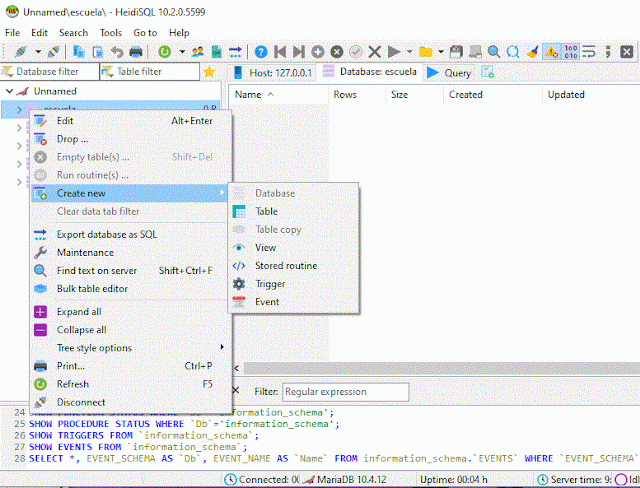This screenshot has width=640, height=488.
Task: Open the Help menu
Action: click(179, 33)
